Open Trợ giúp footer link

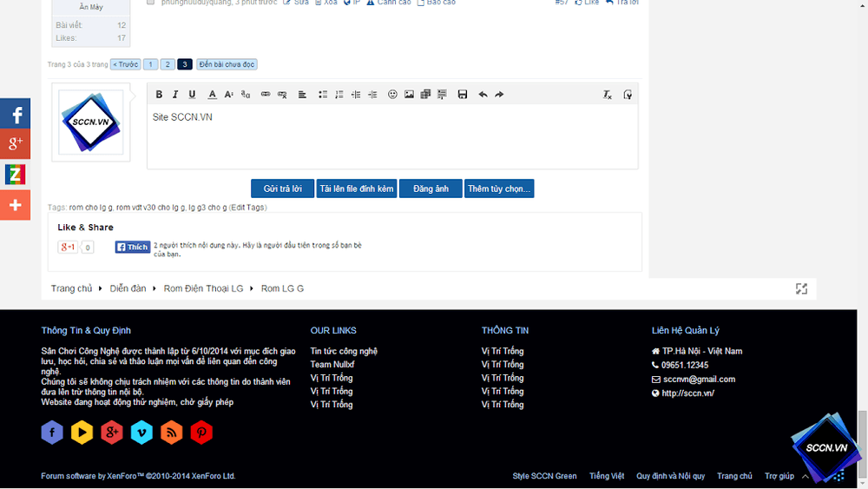[779, 476]
